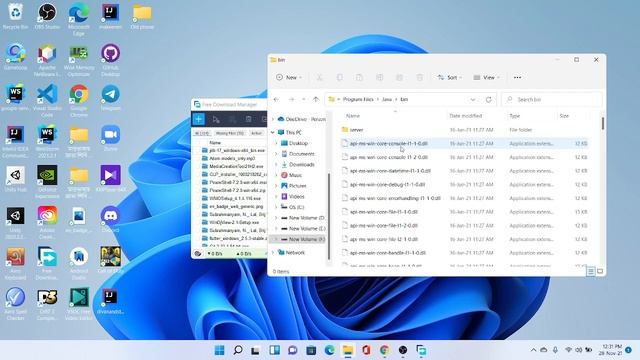Select the Telegram desktop icon

click(110, 98)
